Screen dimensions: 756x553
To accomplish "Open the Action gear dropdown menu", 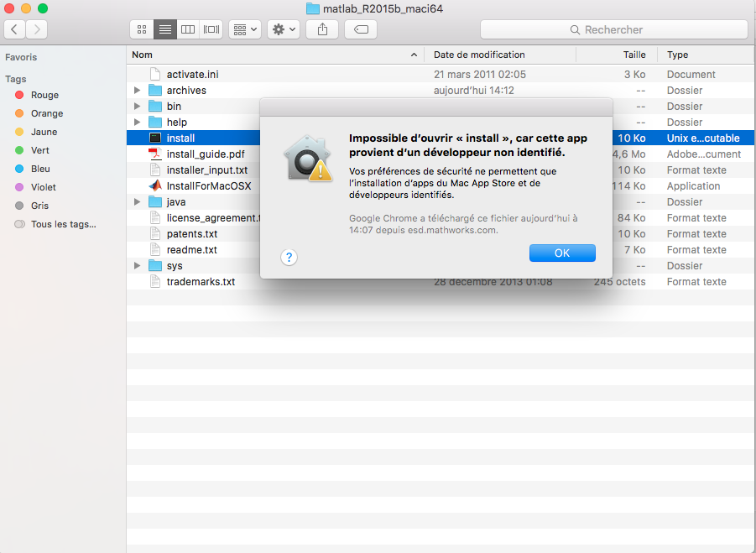I will pyautogui.click(x=283, y=29).
